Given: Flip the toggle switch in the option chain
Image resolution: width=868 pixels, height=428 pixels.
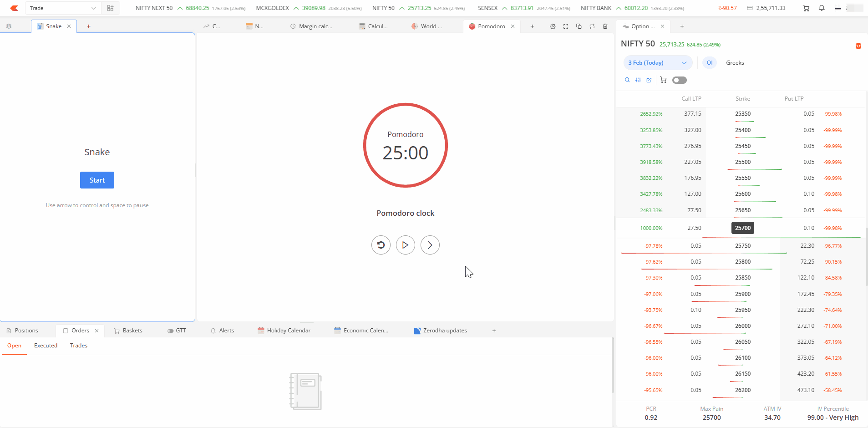Looking at the screenshot, I should tap(680, 80).
